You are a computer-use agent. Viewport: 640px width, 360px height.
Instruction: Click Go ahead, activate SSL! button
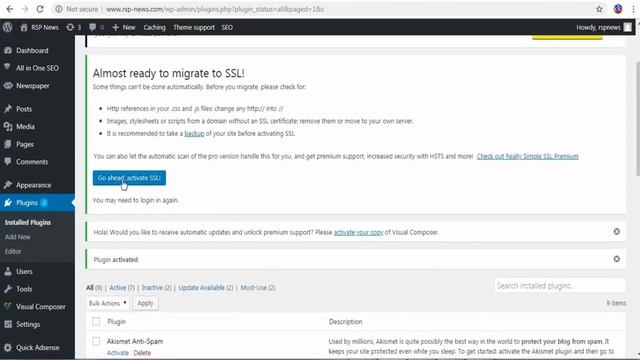point(129,178)
